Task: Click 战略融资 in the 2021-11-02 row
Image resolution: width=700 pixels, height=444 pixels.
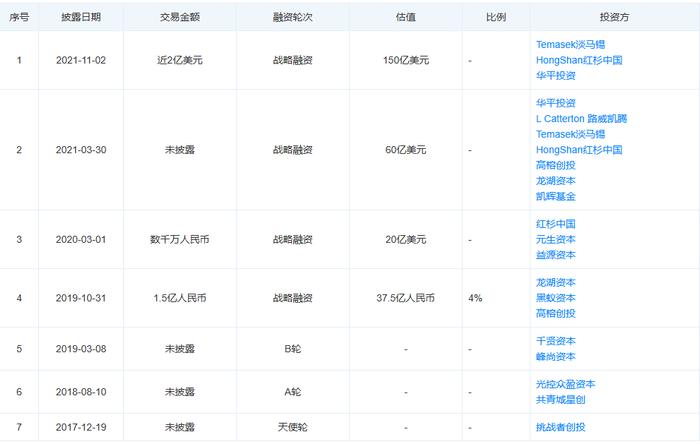Action: (293, 60)
